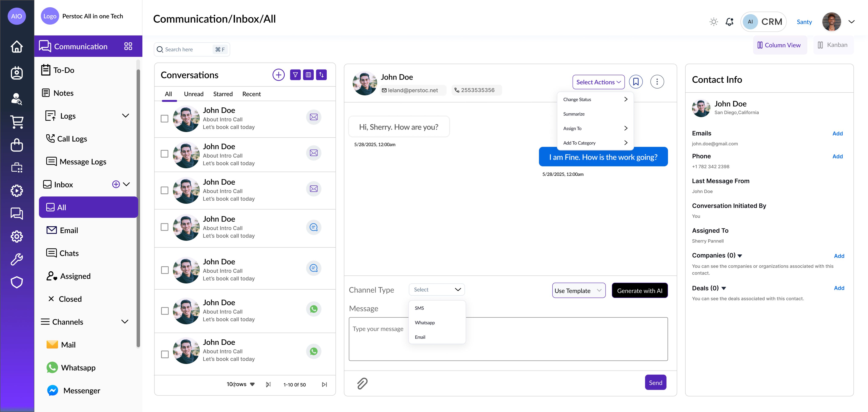This screenshot has width=868, height=412.
Task: Click the add new conversation plus icon
Action: 278,75
